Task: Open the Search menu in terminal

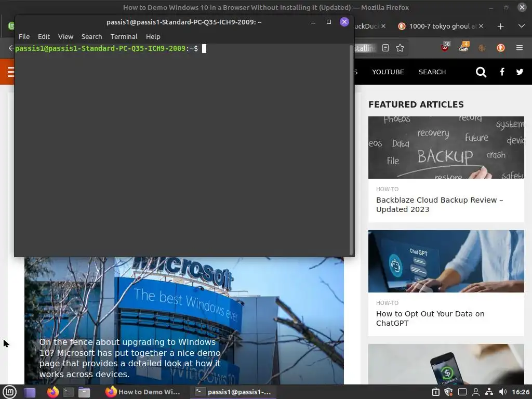Action: [x=91, y=37]
